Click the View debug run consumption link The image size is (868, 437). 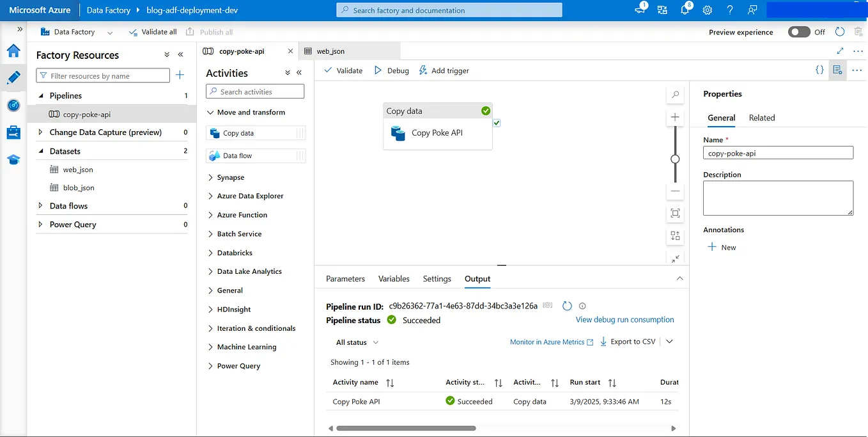click(x=624, y=319)
